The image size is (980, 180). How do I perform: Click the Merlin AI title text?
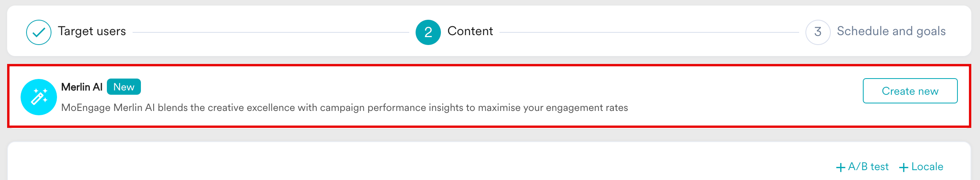82,87
